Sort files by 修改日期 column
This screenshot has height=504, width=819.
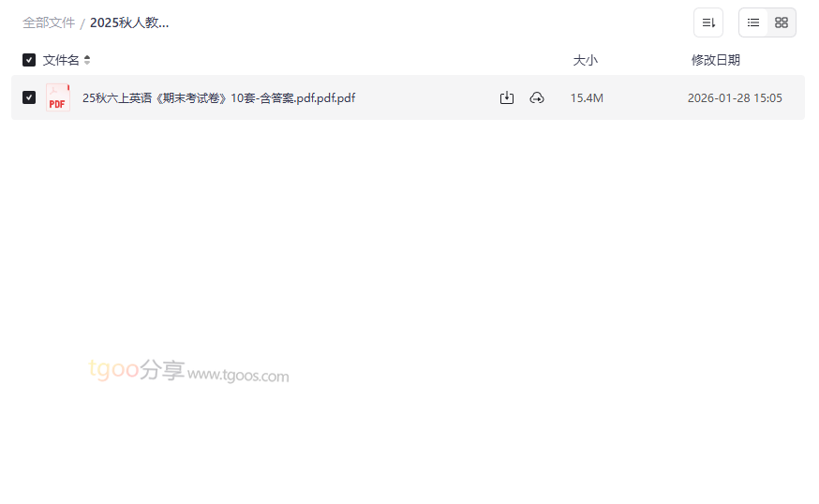click(716, 60)
